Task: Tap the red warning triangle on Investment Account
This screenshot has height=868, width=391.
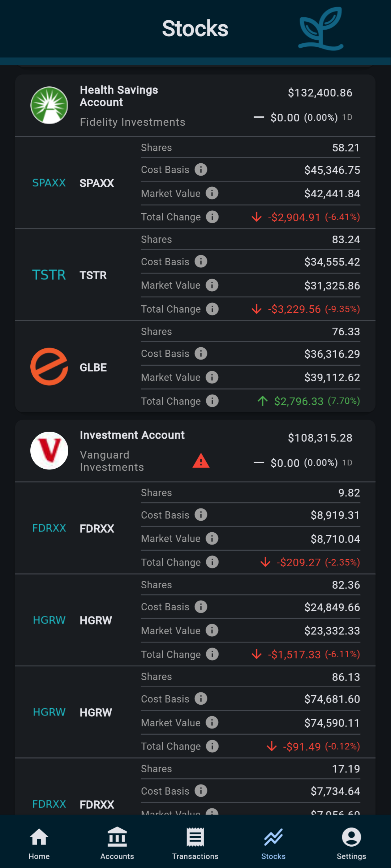Action: click(x=201, y=461)
